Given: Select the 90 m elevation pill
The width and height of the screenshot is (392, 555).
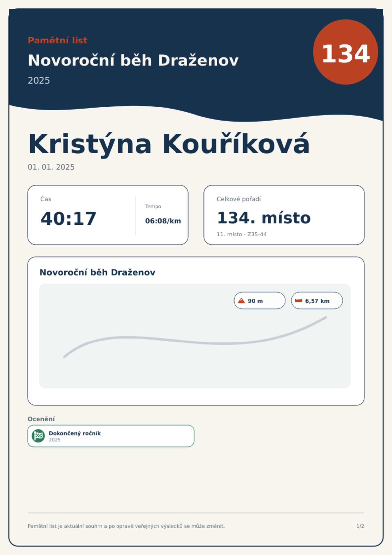Looking at the screenshot, I should 259,300.
